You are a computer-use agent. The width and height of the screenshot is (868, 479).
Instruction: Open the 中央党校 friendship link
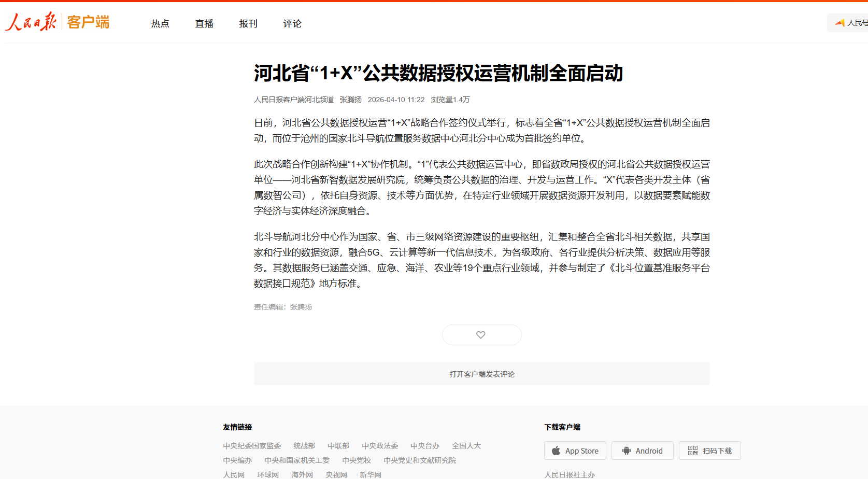pos(357,460)
